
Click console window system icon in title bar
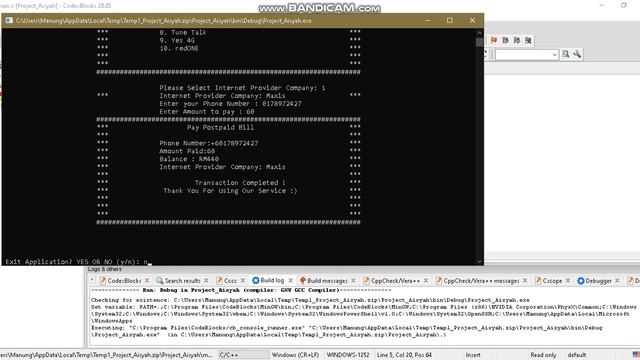click(x=9, y=20)
